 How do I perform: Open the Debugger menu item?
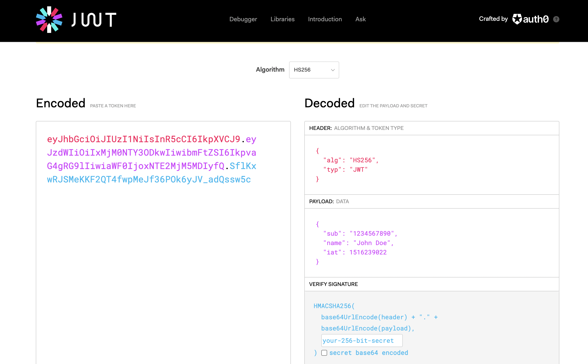243,19
